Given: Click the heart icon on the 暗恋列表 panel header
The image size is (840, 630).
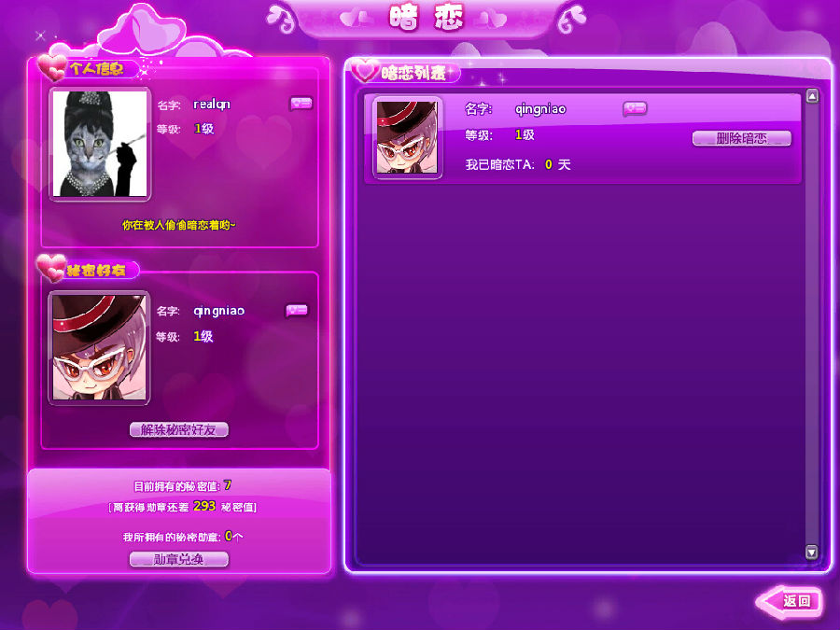Looking at the screenshot, I should (x=364, y=70).
